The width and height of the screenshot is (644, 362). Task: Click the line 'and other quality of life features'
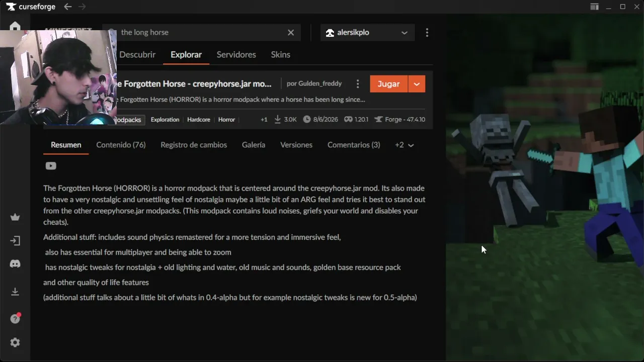(96, 283)
